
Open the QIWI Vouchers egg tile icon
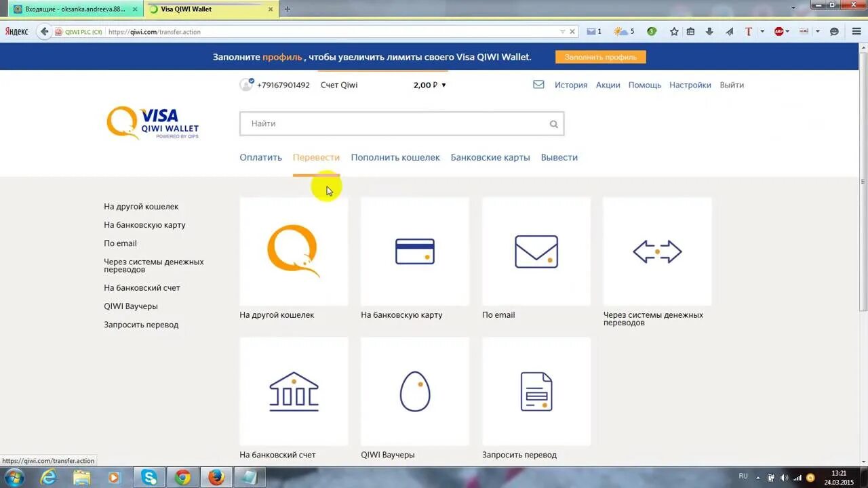click(x=415, y=392)
